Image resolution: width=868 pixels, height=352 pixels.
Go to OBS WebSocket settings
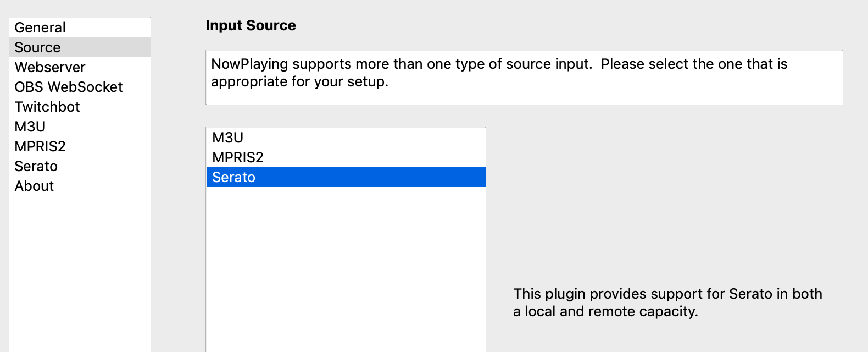pos(69,87)
